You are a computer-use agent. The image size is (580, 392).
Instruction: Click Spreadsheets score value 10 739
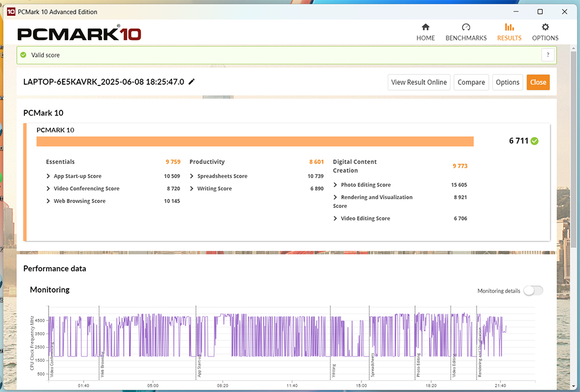(x=316, y=176)
